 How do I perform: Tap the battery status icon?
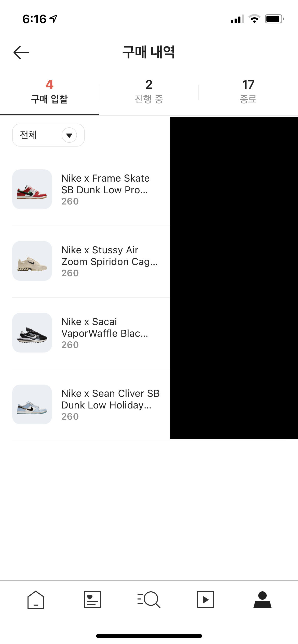pos(274,19)
